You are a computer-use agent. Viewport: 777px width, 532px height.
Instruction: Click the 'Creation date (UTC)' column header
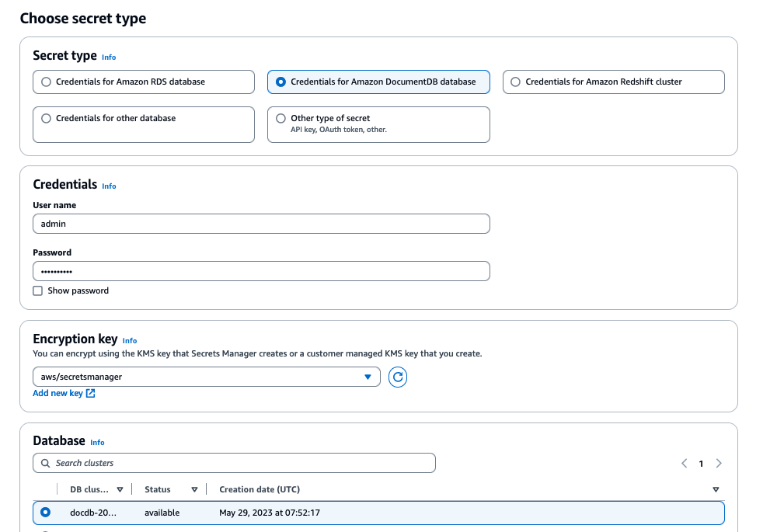260,489
